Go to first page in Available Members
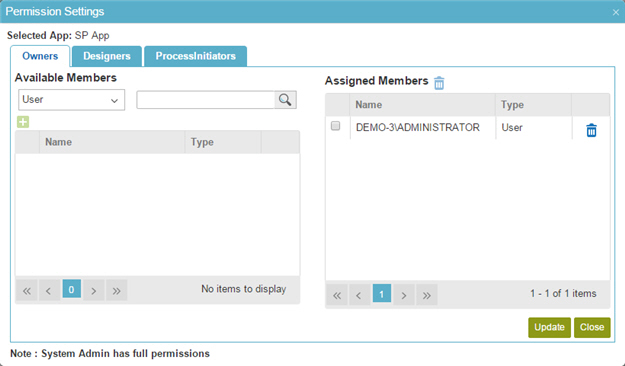This screenshot has height=366, width=625. [27, 291]
